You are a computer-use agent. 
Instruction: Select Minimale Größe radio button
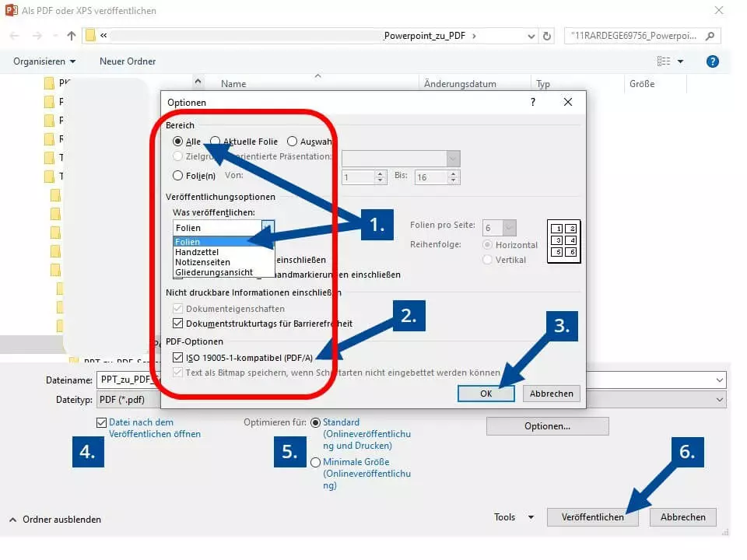tap(315, 462)
